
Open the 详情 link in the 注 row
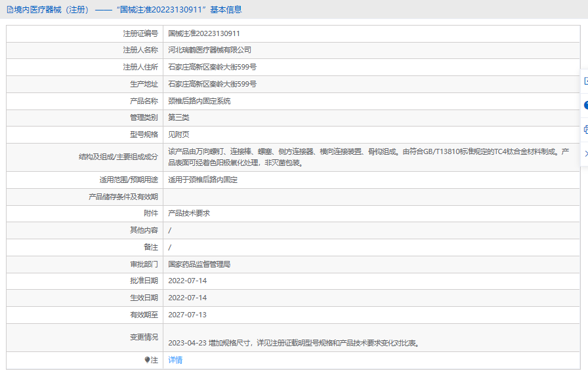pyautogui.click(x=175, y=360)
